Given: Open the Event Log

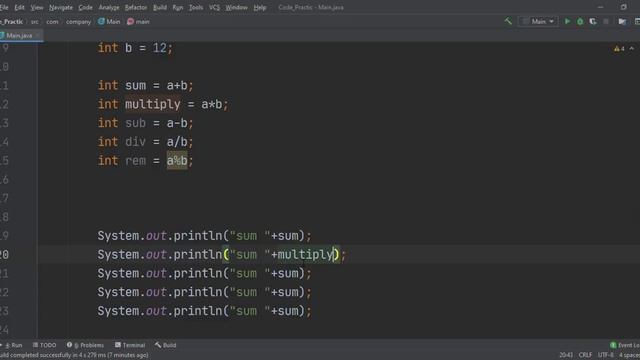Looking at the screenshot, I should click(x=625, y=345).
